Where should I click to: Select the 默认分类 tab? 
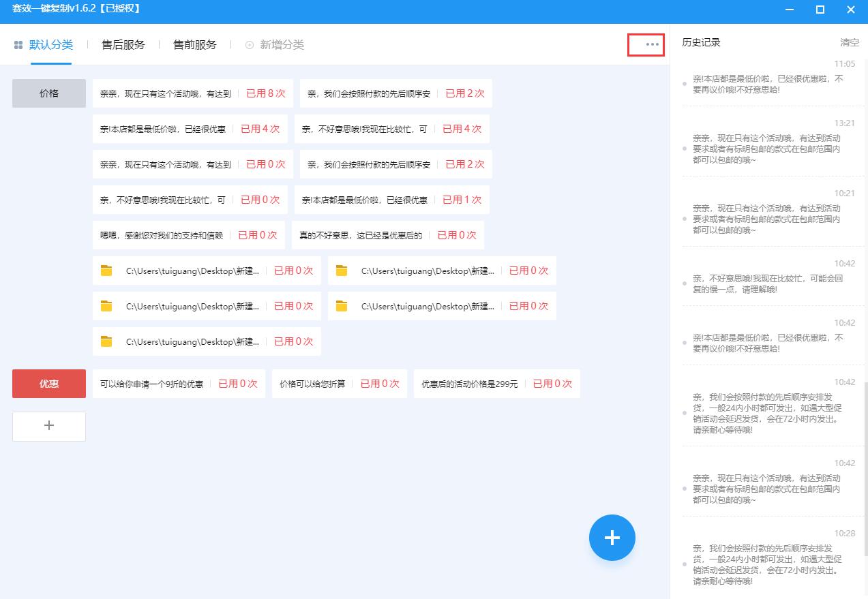[53, 44]
